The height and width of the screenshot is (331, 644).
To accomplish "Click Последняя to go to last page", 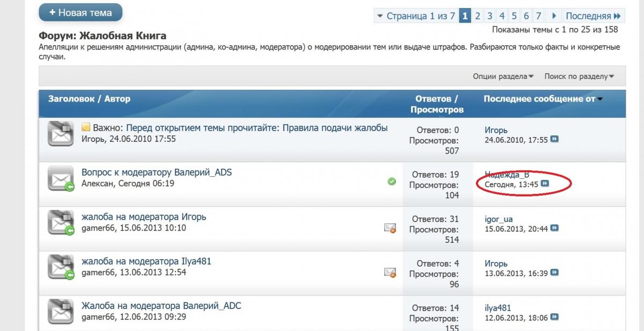I will (x=593, y=16).
